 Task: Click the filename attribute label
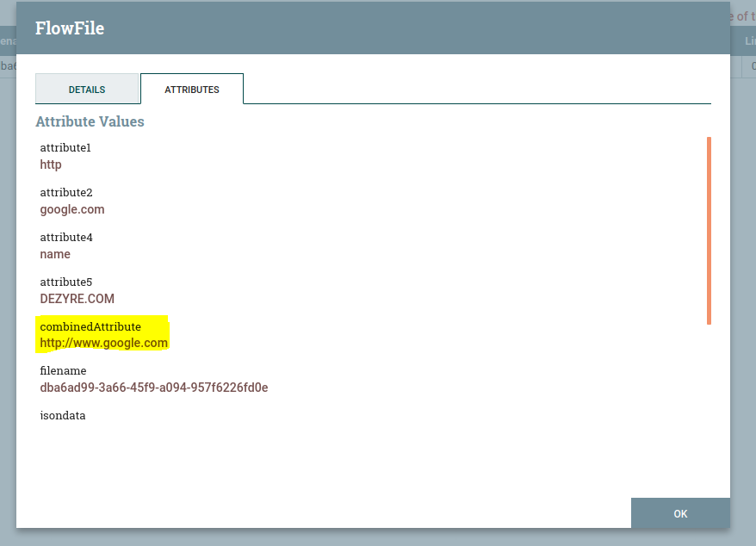pyautogui.click(x=63, y=371)
